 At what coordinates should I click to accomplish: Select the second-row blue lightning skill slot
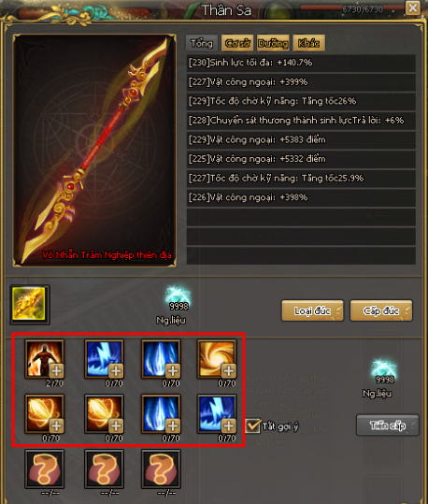point(217,414)
